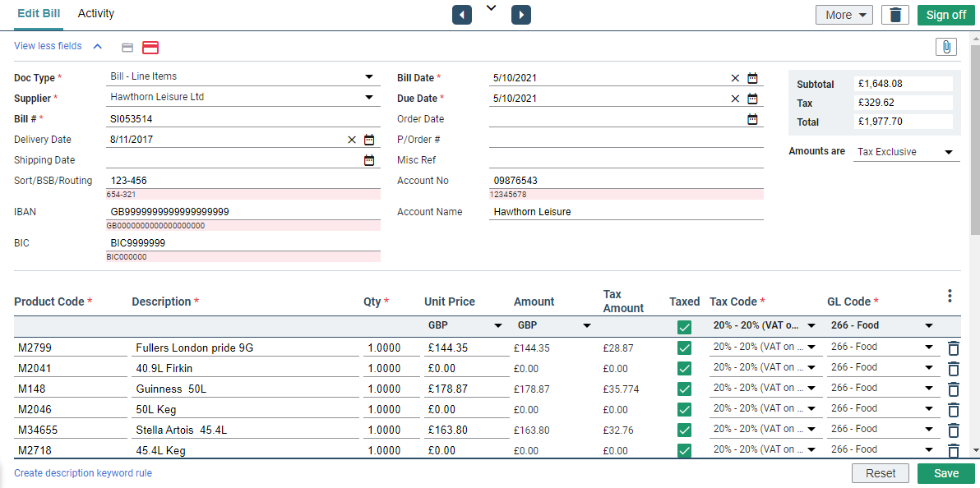Image resolution: width=980 pixels, height=488 pixels.
Task: Clear the Due Date value
Action: (x=735, y=98)
